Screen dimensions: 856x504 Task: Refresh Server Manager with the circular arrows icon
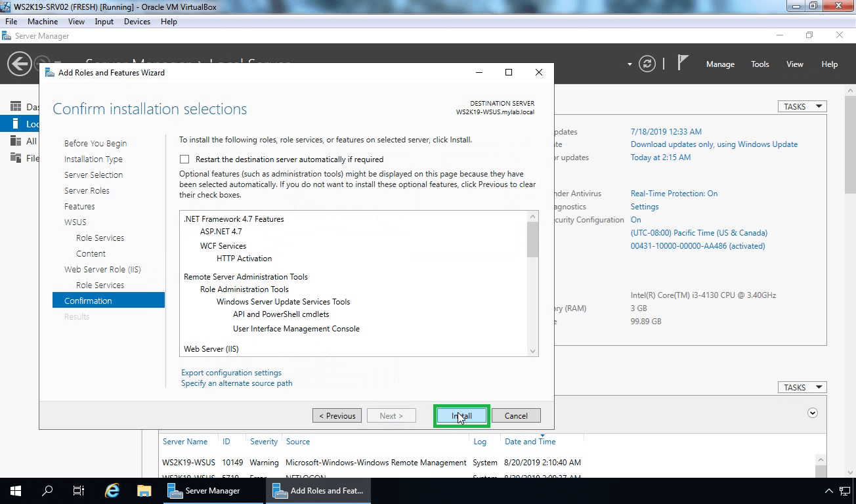647,64
